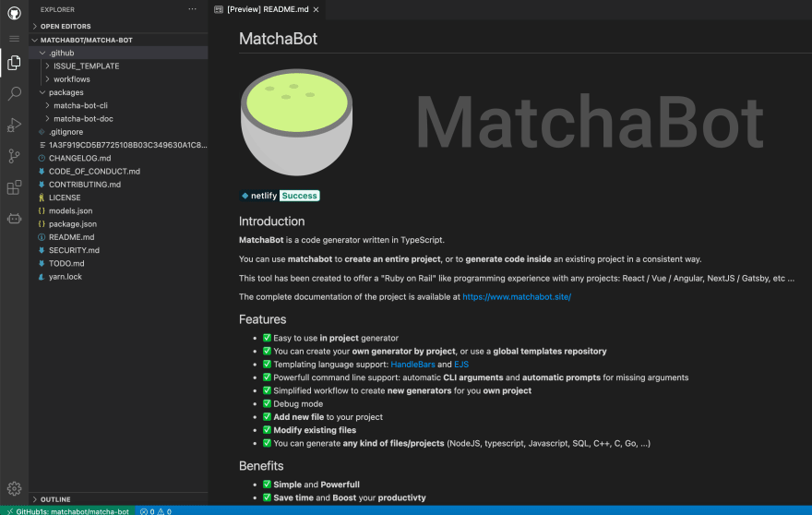Click the checkmark beside Add new file
This screenshot has width=812, height=515.
(x=267, y=416)
